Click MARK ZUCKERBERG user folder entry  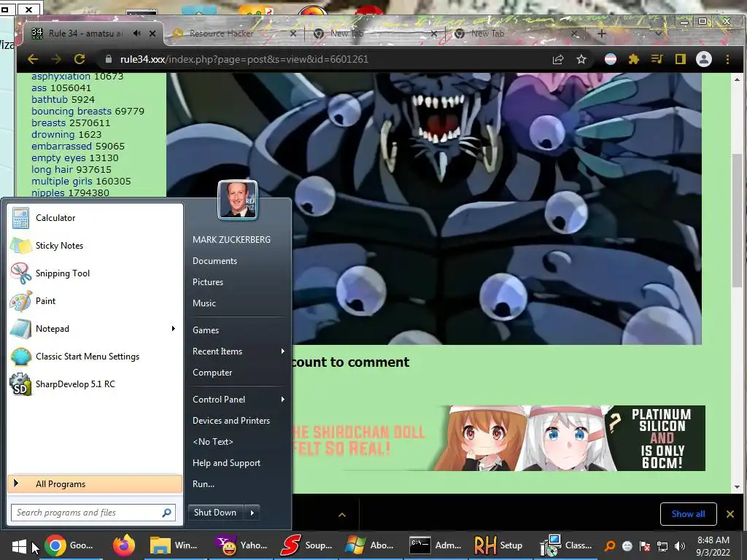point(231,239)
